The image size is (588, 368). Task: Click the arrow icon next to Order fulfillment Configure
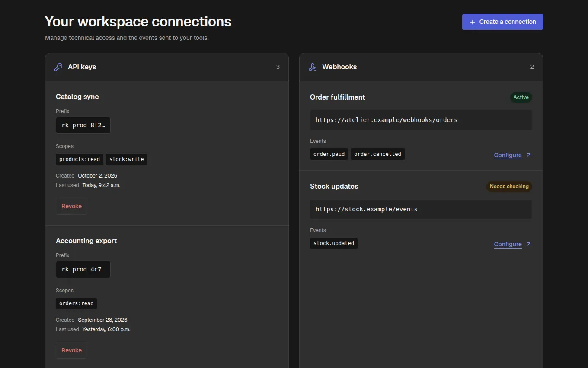(528, 155)
